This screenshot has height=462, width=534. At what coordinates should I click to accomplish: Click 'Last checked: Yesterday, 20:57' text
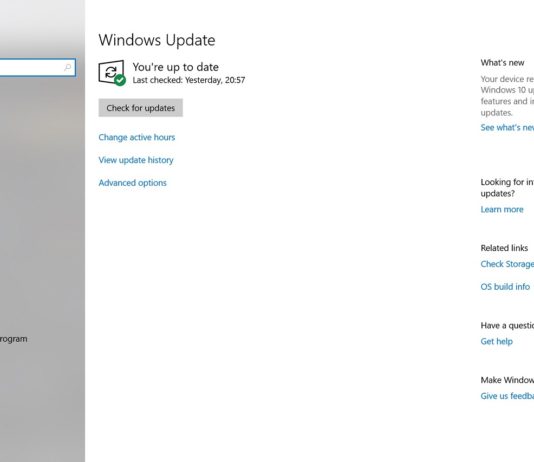189,80
